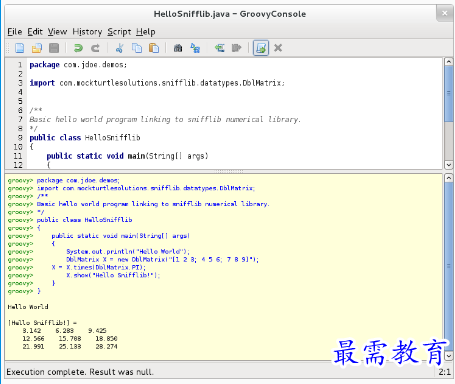Create a new script file
Image resolution: width=455 pixels, height=384 pixels.
[20, 48]
